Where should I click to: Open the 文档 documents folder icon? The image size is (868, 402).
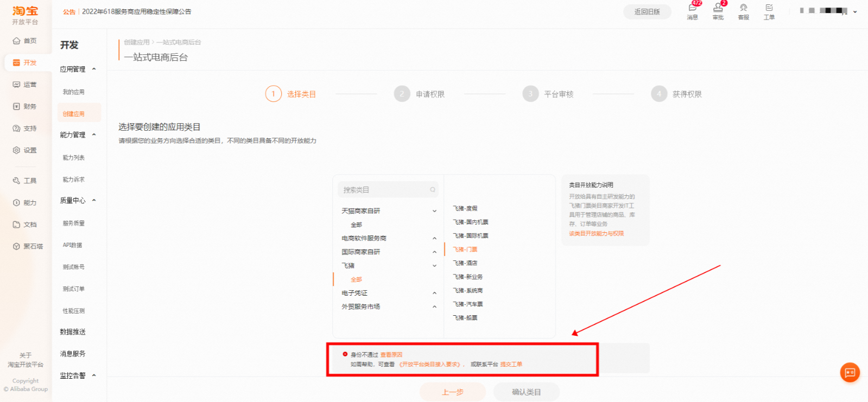click(16, 225)
